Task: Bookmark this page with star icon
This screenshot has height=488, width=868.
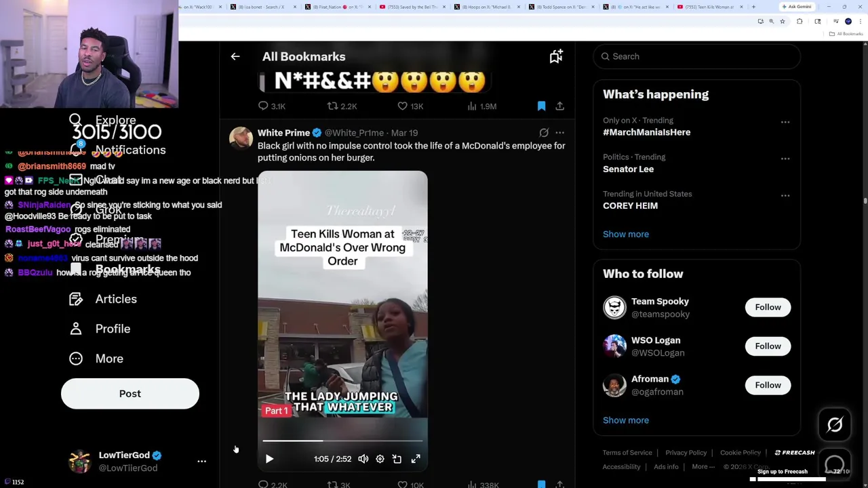Action: click(782, 22)
